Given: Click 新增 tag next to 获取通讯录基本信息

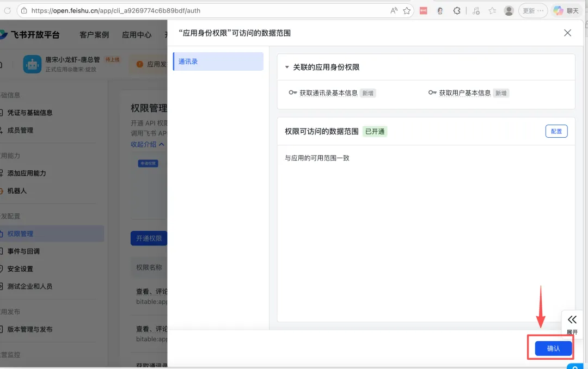Looking at the screenshot, I should click(x=368, y=93).
